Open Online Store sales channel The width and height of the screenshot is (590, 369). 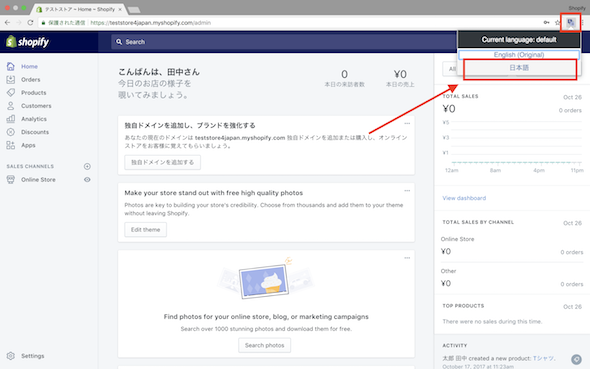click(38, 179)
